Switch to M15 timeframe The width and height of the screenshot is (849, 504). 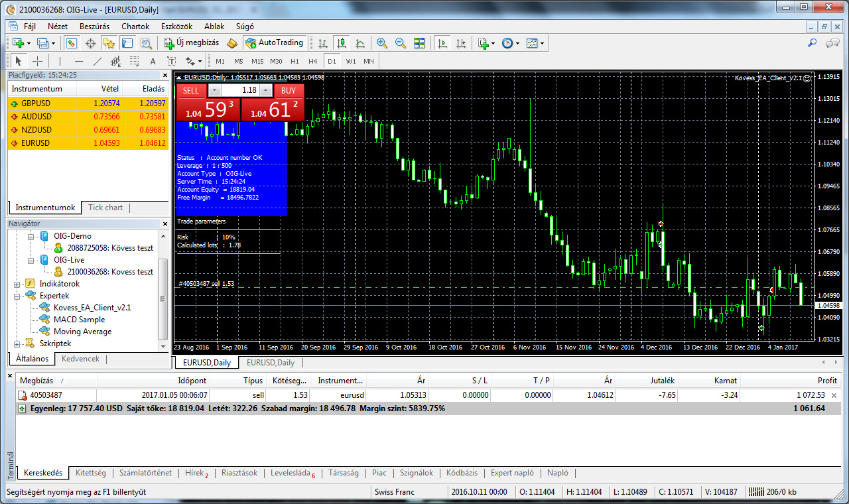[x=257, y=61]
